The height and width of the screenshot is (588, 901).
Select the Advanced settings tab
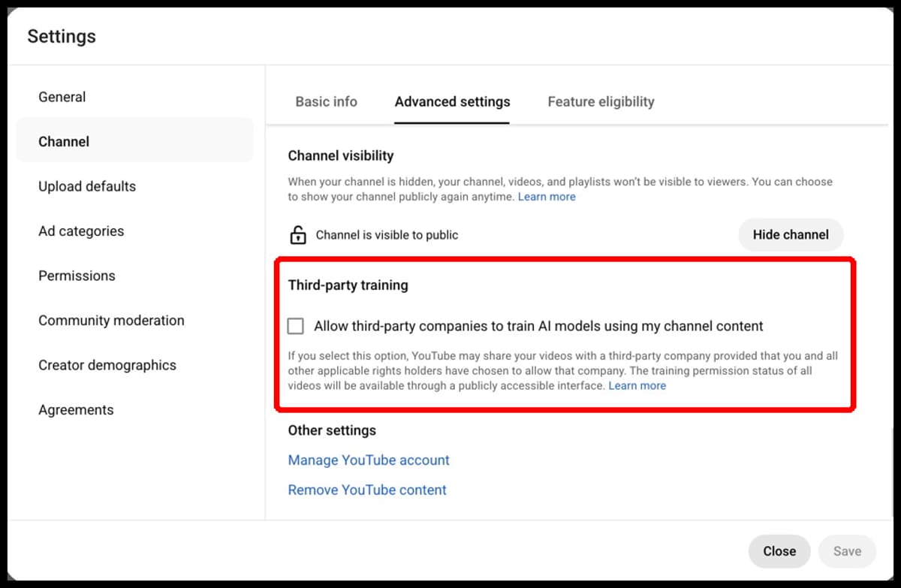[453, 101]
